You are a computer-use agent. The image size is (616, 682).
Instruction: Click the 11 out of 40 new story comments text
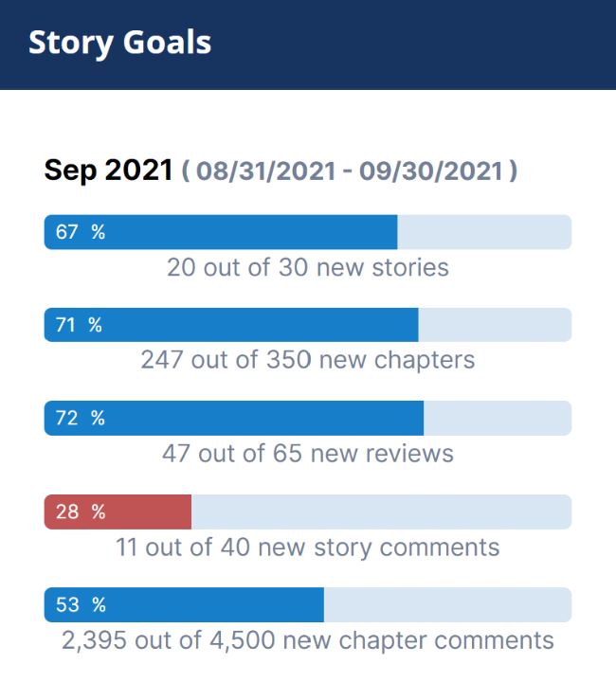(308, 547)
